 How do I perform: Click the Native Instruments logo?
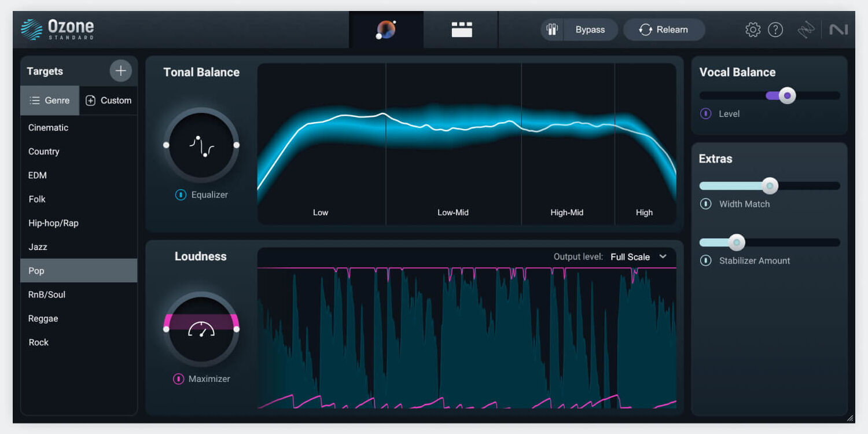[838, 30]
